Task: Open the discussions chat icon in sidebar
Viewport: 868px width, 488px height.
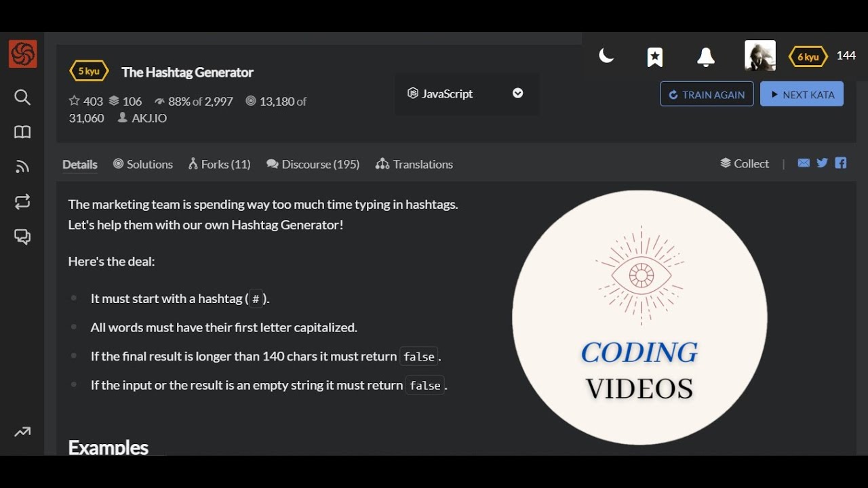Action: (x=22, y=237)
